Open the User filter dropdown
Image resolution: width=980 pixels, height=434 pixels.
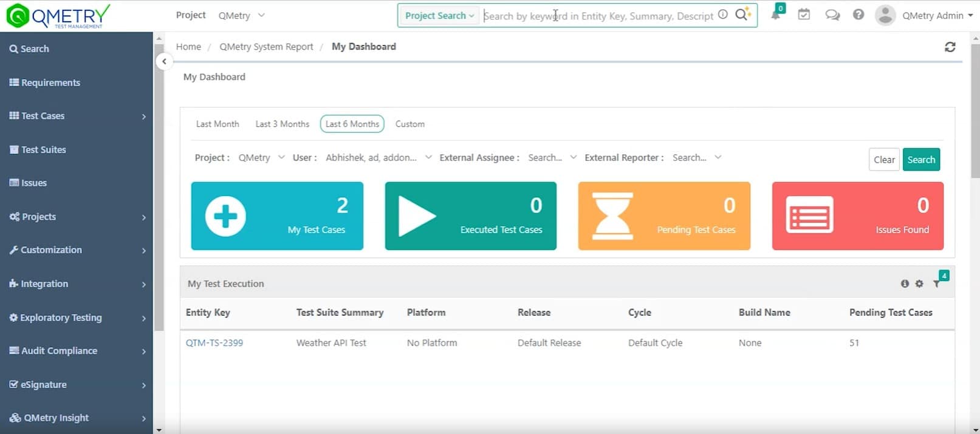click(379, 157)
